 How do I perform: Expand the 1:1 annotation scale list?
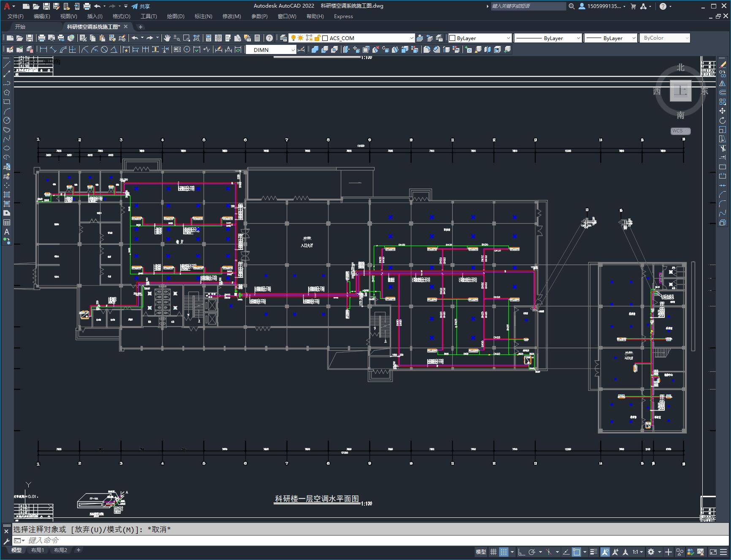[x=637, y=552]
